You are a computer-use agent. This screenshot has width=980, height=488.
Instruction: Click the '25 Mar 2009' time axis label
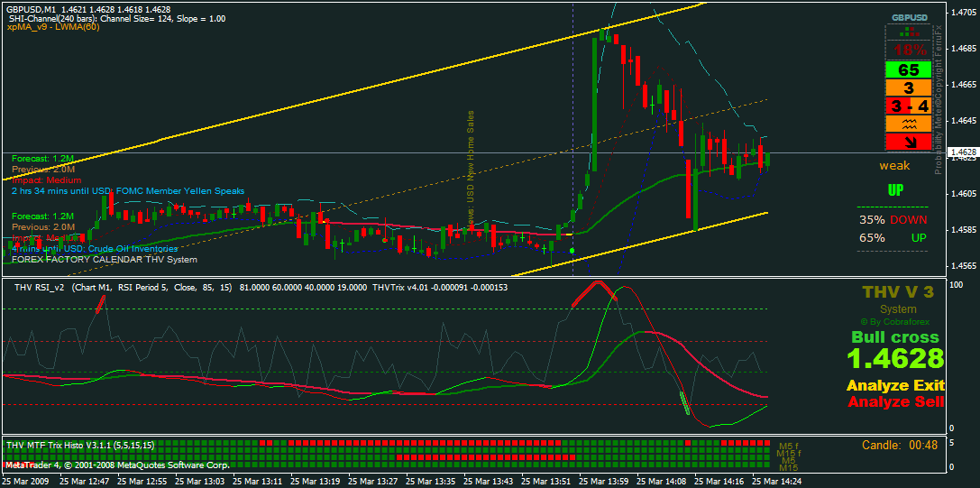[24, 483]
